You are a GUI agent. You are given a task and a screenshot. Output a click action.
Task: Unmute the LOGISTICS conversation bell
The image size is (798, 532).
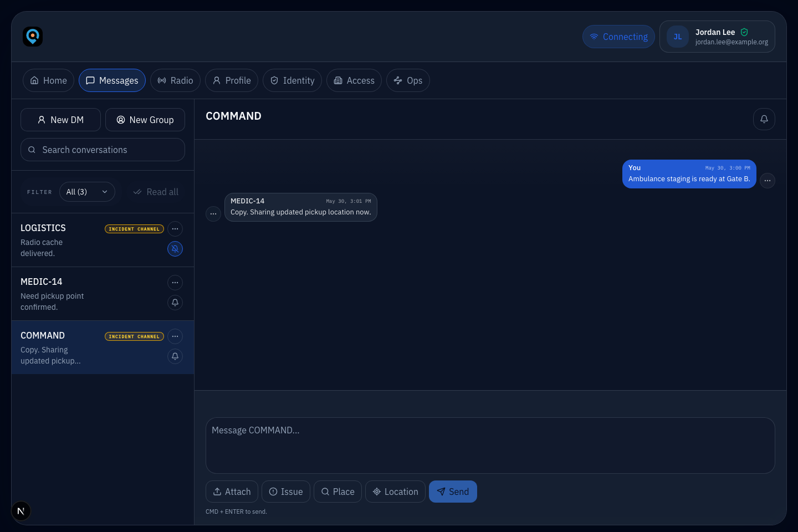[x=175, y=249]
